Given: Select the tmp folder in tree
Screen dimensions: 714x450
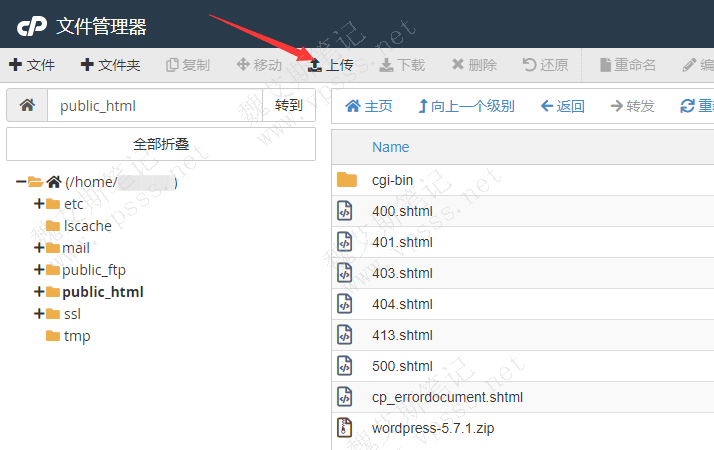Looking at the screenshot, I should point(77,336).
